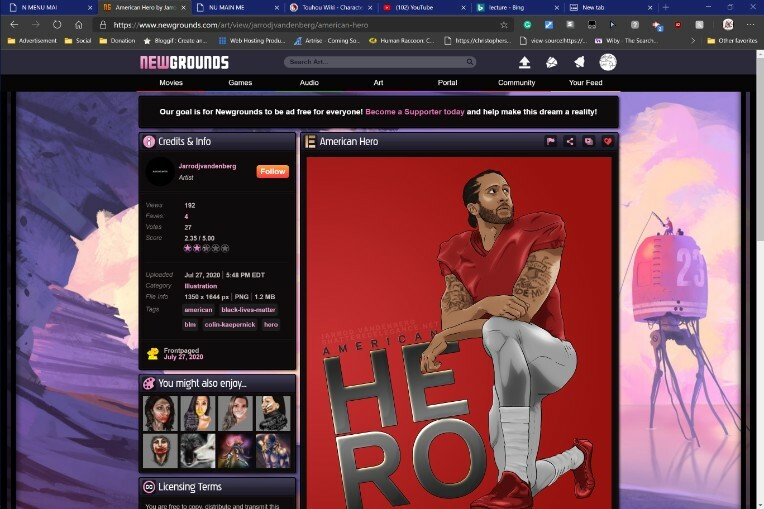This screenshot has height=509, width=764.
Task: Click the blm tag
Action: point(190,324)
